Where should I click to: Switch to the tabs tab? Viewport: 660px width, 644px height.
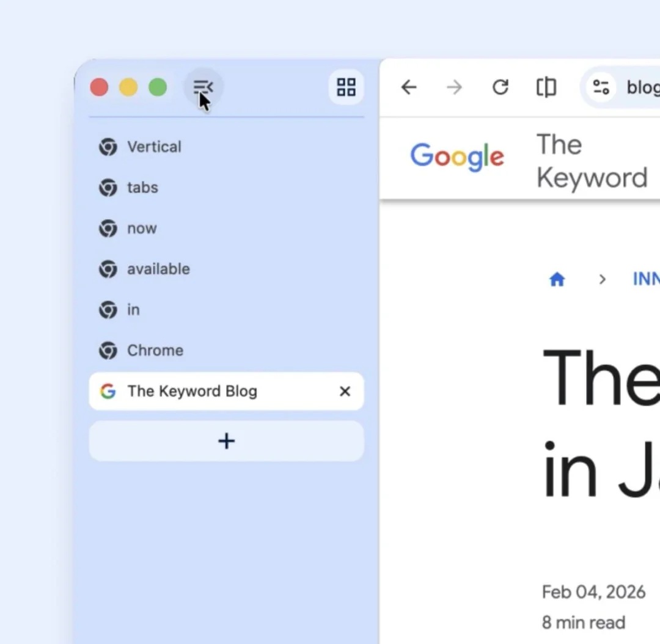click(227, 188)
